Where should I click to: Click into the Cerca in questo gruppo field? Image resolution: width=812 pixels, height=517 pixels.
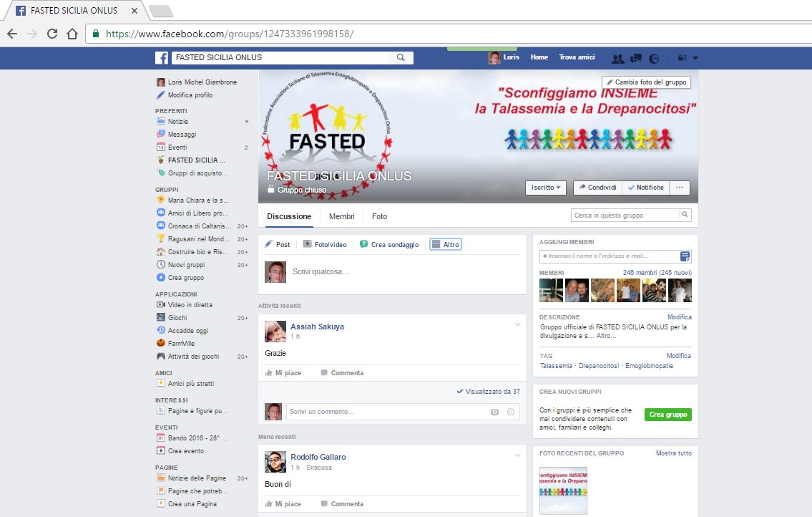tap(625, 216)
